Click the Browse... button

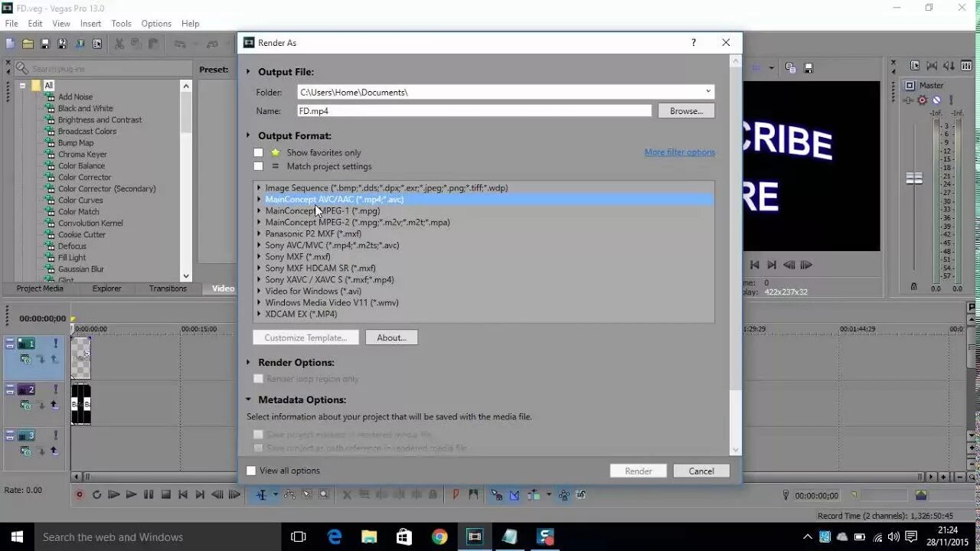coord(686,111)
